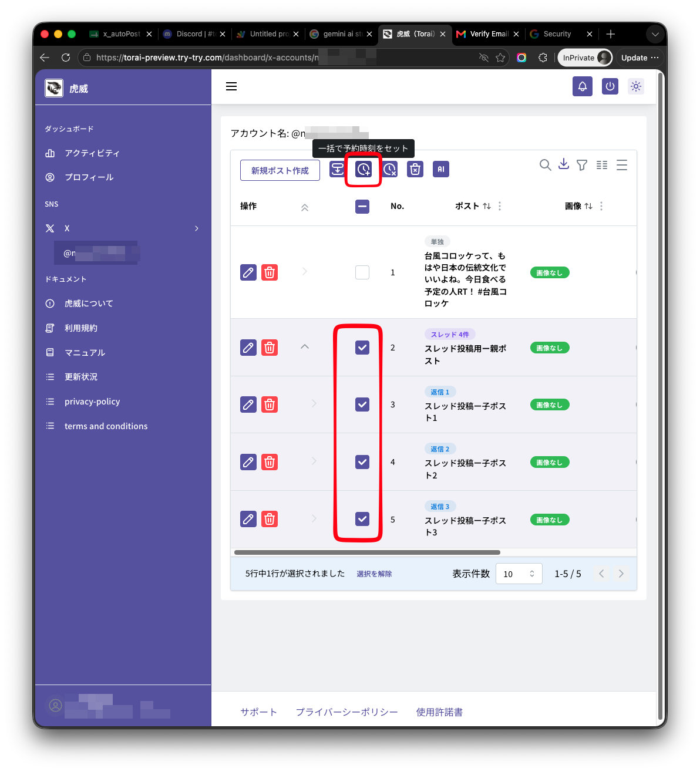
Task: Collapse thread row 2 chevron
Action: coord(304,347)
